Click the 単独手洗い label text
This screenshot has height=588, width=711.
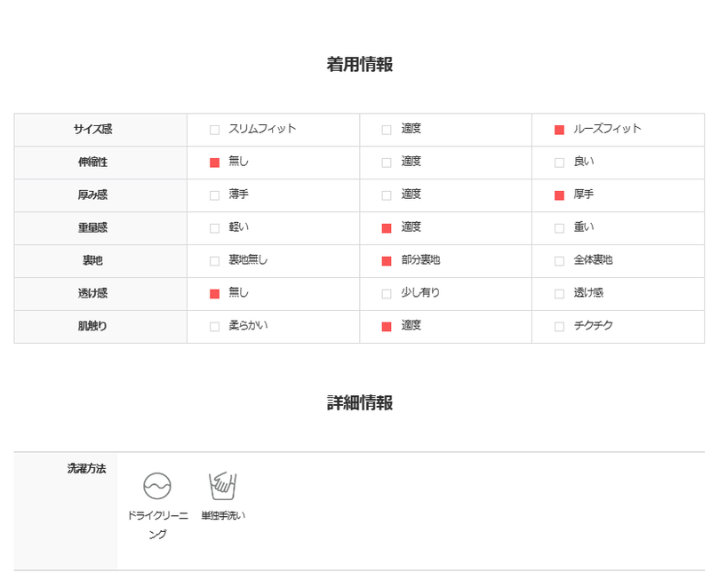(x=223, y=515)
